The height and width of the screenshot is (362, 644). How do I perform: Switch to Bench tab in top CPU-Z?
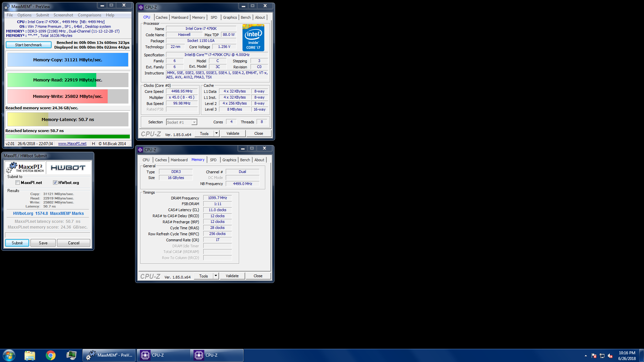[x=246, y=17]
